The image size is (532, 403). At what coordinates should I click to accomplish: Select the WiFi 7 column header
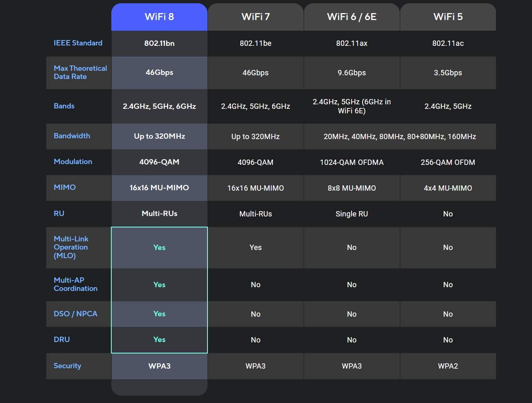tap(255, 17)
